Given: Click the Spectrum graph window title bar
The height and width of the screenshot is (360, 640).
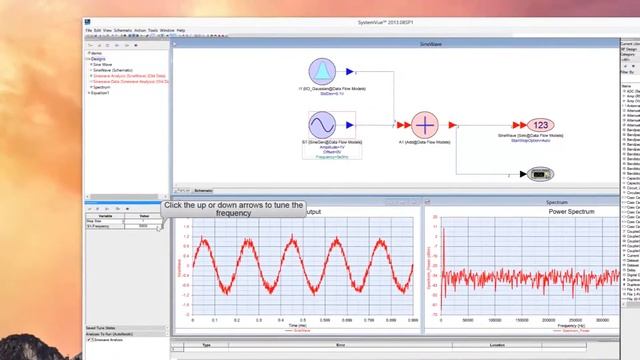Looking at the screenshot, I should pos(522,202).
